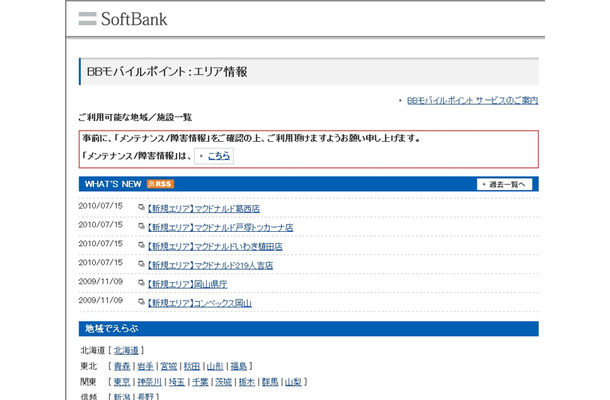Select 岩手 prefecture link
The image size is (610, 400).
point(145,366)
